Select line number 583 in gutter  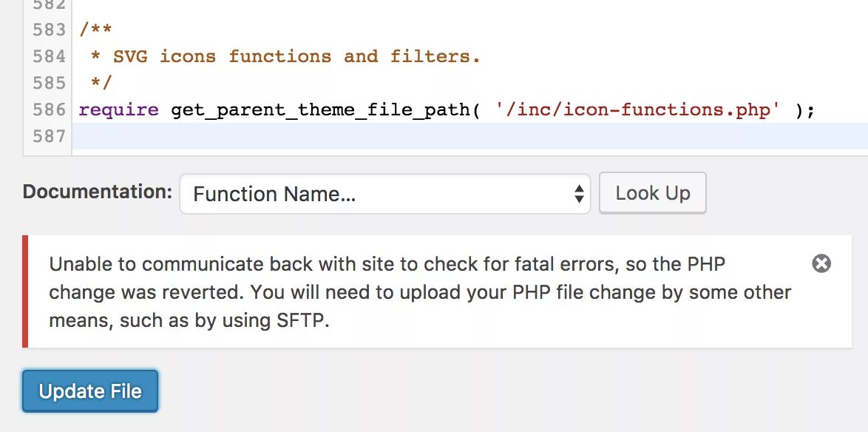tap(49, 30)
